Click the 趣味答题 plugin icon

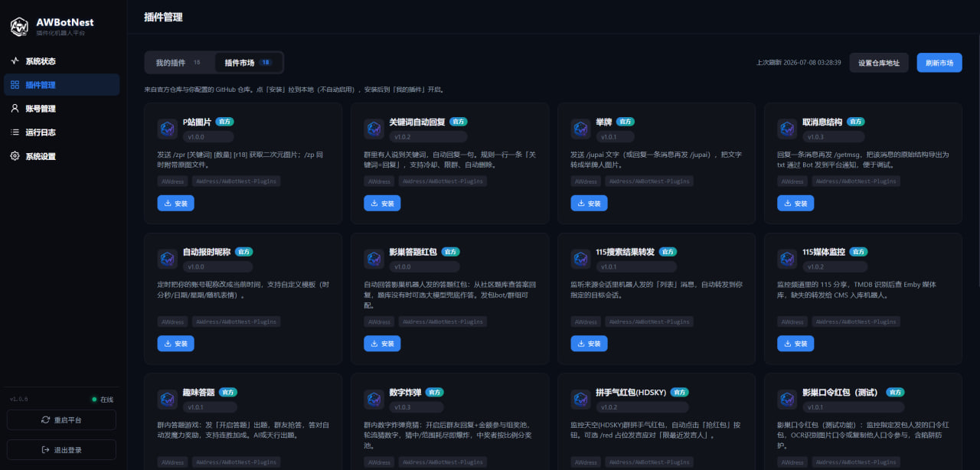coord(167,399)
